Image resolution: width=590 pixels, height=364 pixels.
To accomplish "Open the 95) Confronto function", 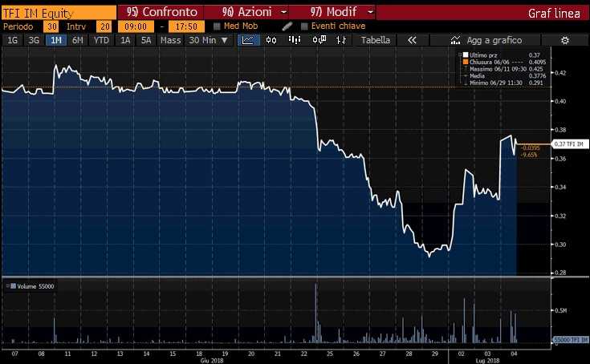I will point(161,12).
